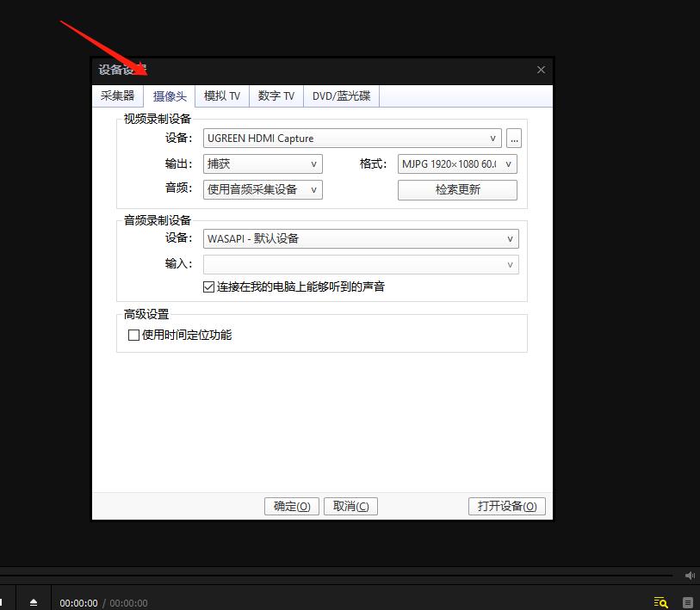
Task: Enable 使用时间定位功能 option
Action: click(133, 335)
